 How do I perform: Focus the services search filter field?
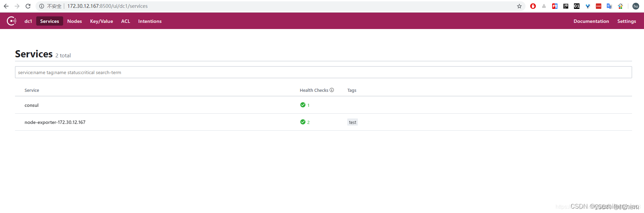click(x=323, y=72)
